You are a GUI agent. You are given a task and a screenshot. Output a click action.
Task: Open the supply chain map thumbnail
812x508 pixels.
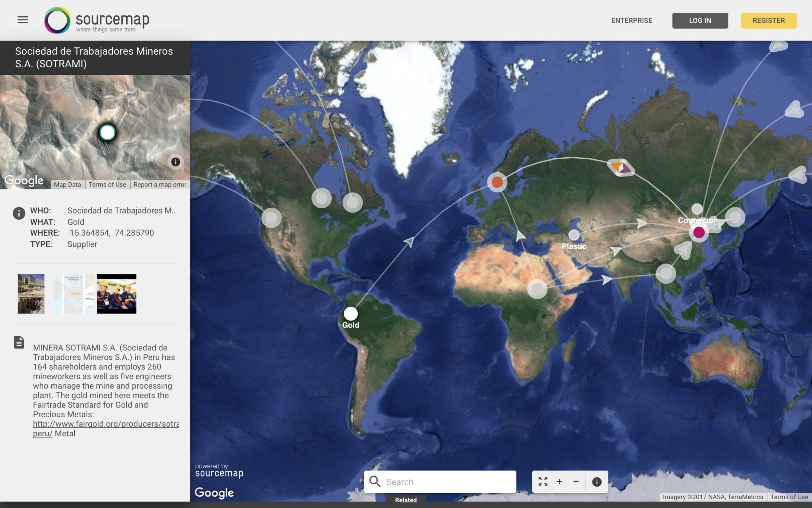pyautogui.click(x=74, y=293)
